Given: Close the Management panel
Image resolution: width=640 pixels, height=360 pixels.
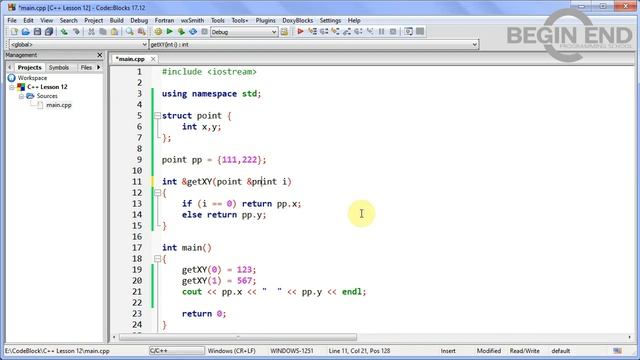Looking at the screenshot, I should click(x=100, y=55).
